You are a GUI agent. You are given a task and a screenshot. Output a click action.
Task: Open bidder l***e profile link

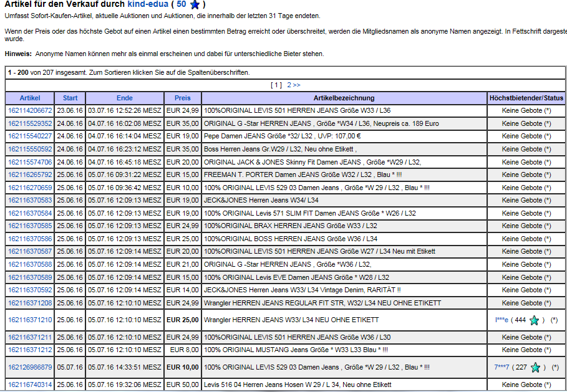pyautogui.click(x=502, y=320)
